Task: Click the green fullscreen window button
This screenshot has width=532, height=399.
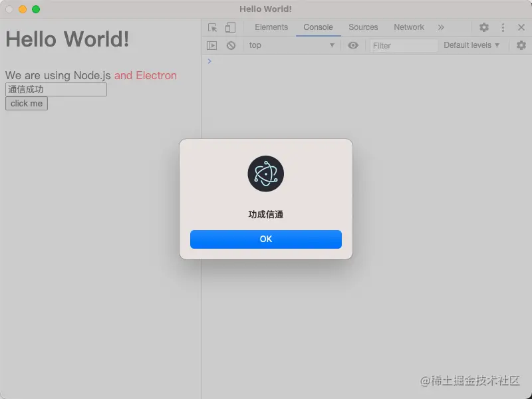Action: pyautogui.click(x=36, y=9)
